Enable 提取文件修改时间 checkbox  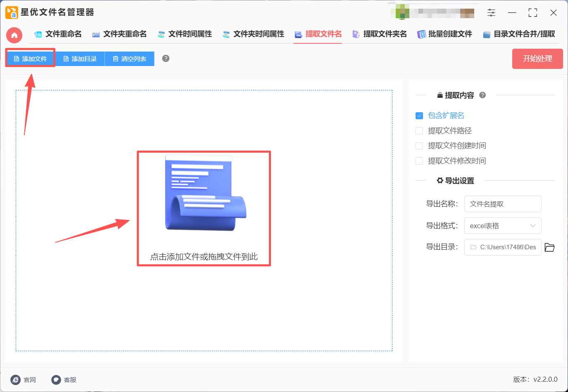419,161
